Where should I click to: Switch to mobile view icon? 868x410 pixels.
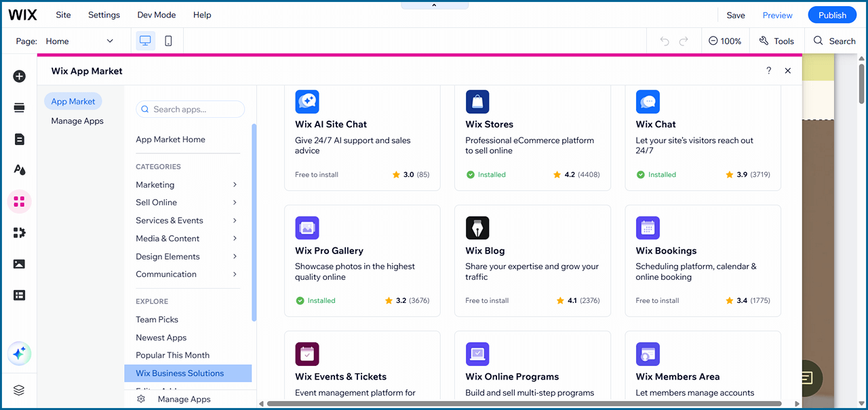pyautogui.click(x=168, y=41)
